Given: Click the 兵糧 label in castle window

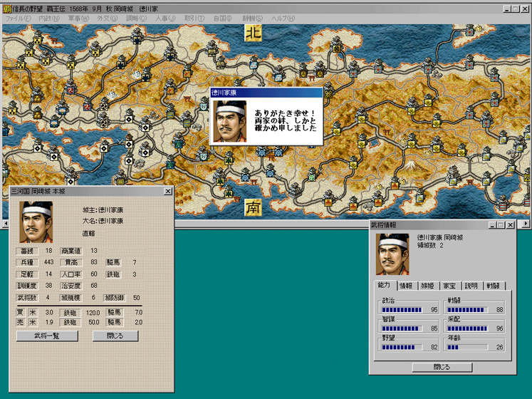Looking at the screenshot, I should (x=27, y=262).
